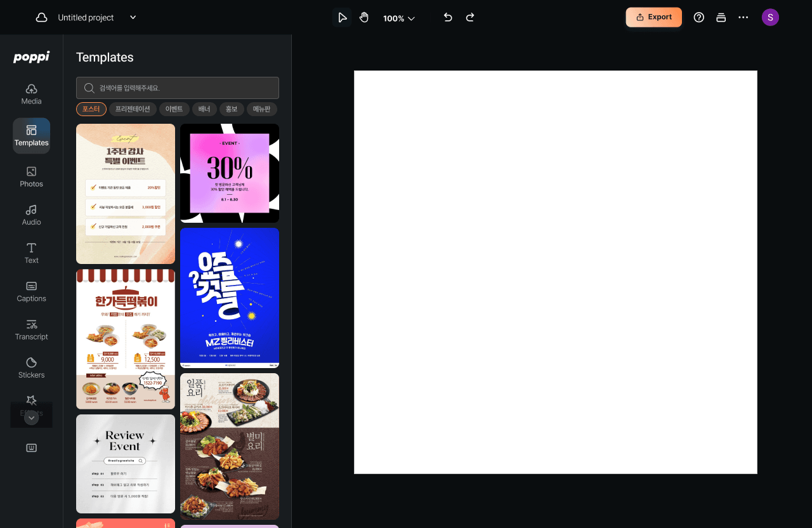This screenshot has height=528, width=812.
Task: Click the keyboard shortcuts icon
Action: pyautogui.click(x=32, y=448)
